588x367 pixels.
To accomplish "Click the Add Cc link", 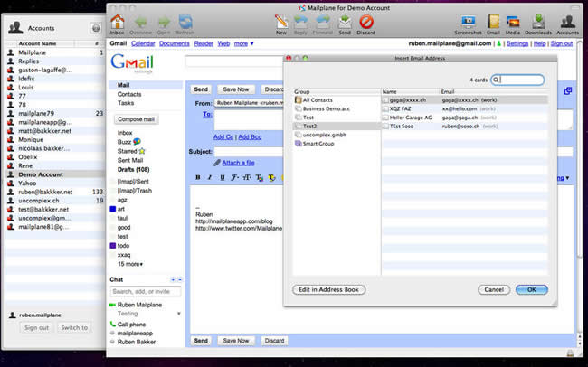I will coord(223,136).
